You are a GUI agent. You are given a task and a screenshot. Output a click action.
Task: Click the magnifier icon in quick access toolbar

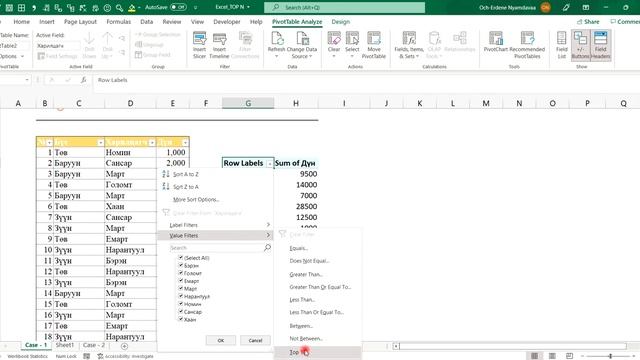(x=119, y=7)
